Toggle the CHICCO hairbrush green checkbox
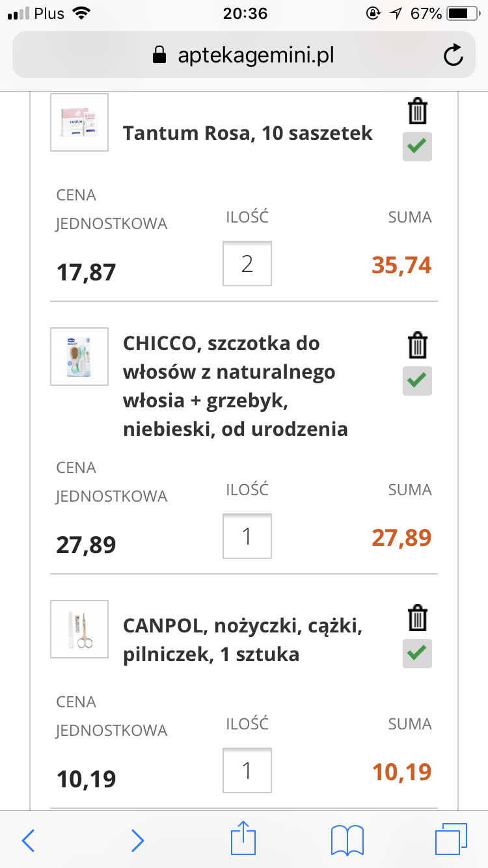 pos(417,381)
